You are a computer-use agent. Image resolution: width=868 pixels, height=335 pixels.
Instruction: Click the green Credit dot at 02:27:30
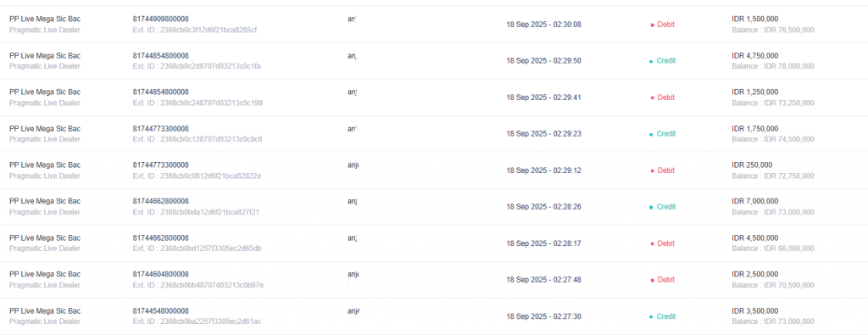651,316
